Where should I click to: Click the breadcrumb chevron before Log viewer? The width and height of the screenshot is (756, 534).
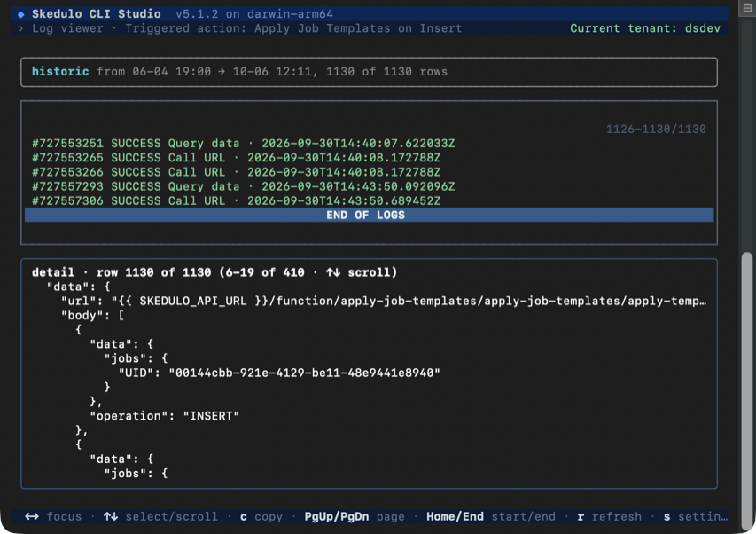(x=20, y=29)
